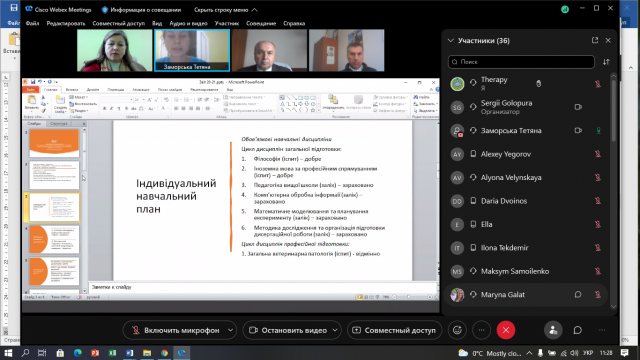Click the muted mic icon for Maryna Galat
This screenshot has width=640, height=360.
[598, 295]
